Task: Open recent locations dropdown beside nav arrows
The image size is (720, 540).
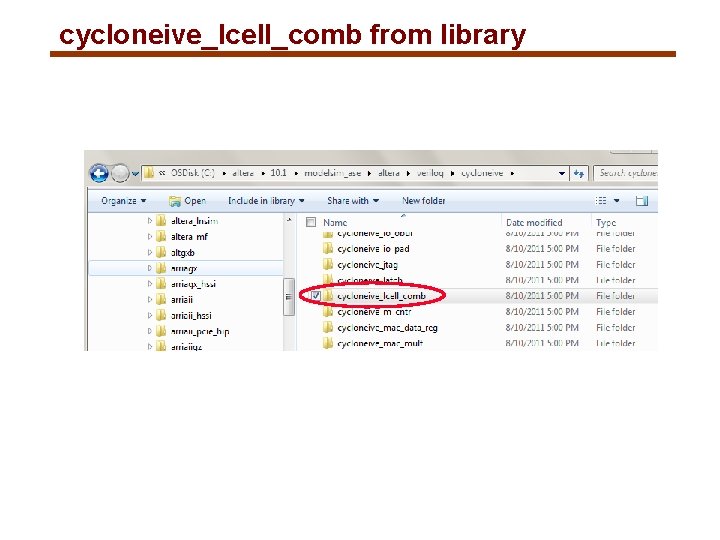Action: [x=135, y=174]
